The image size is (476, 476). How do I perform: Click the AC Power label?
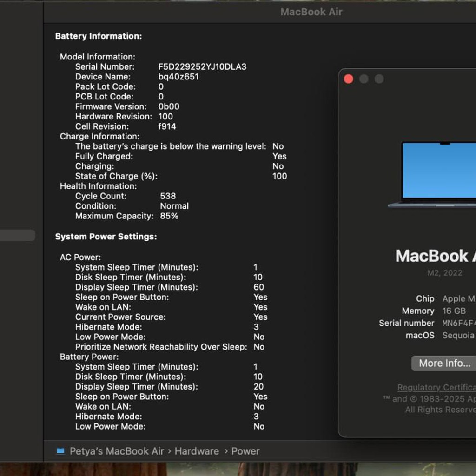[x=80, y=258]
